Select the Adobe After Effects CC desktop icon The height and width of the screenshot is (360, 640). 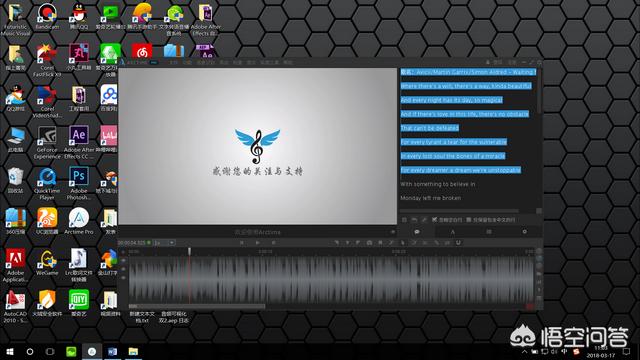tap(79, 142)
